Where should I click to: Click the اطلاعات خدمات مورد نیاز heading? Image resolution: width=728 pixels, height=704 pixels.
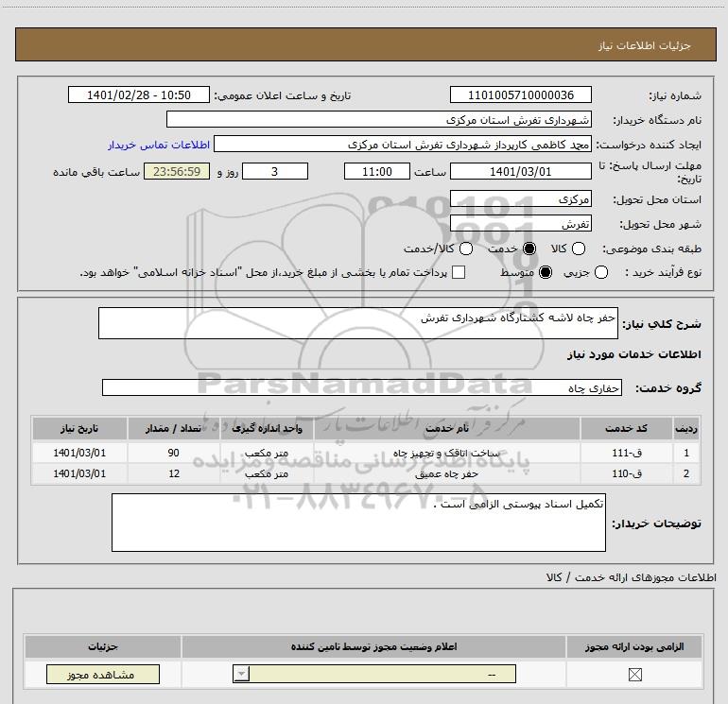click(633, 354)
